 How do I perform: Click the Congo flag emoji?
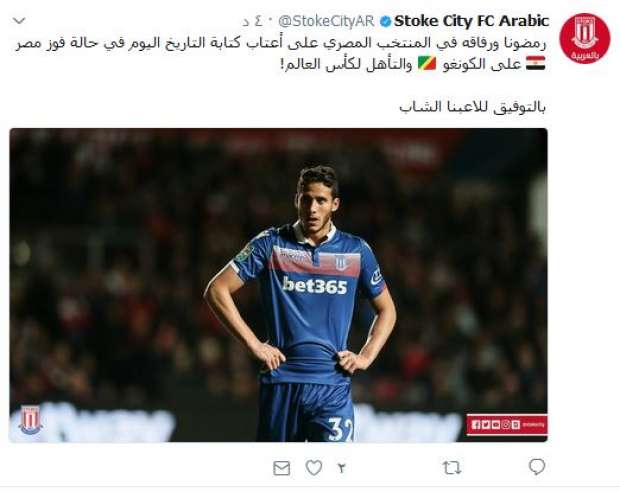click(427, 63)
